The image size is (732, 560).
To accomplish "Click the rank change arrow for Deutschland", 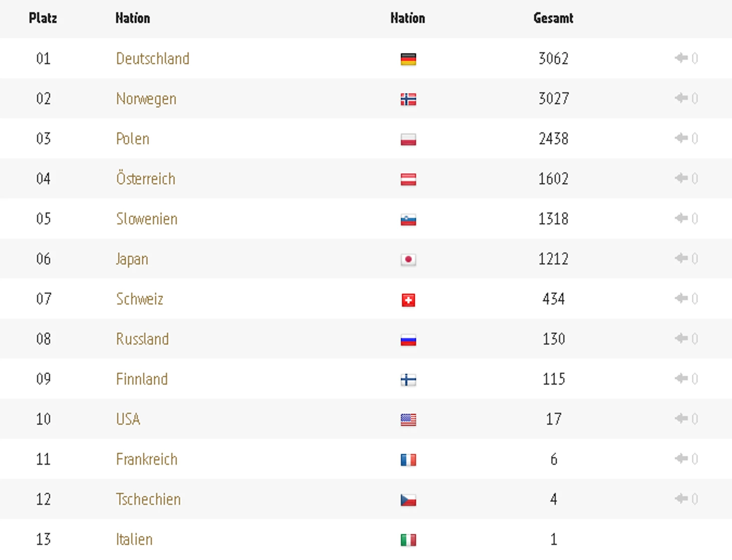I will [681, 58].
